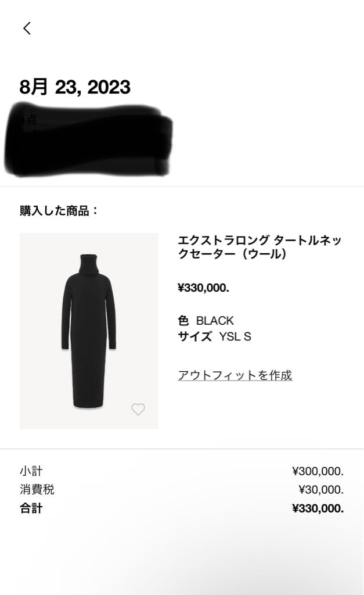Click the product title エクストラロング タートルネック
This screenshot has height=595, width=364.
pos(260,246)
